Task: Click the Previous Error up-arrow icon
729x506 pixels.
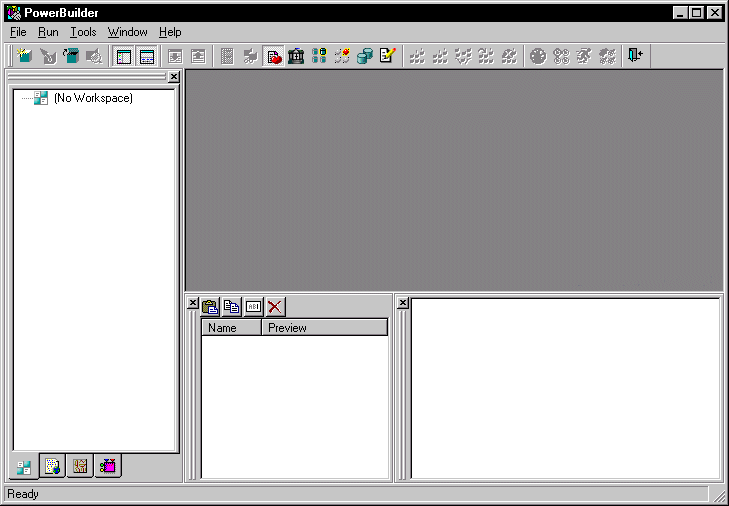Action: [x=199, y=56]
